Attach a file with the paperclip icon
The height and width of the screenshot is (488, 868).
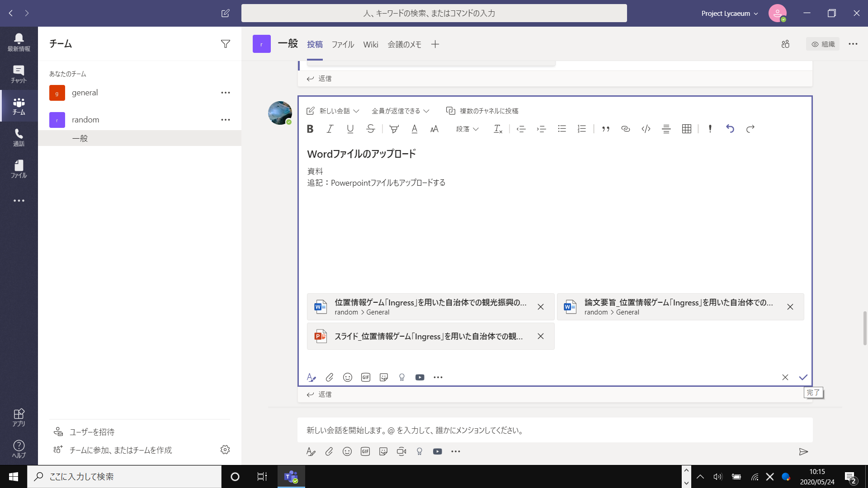coord(329,377)
